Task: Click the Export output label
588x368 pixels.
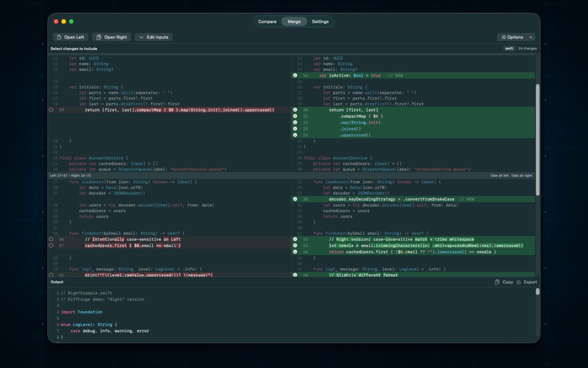Action: point(530,282)
